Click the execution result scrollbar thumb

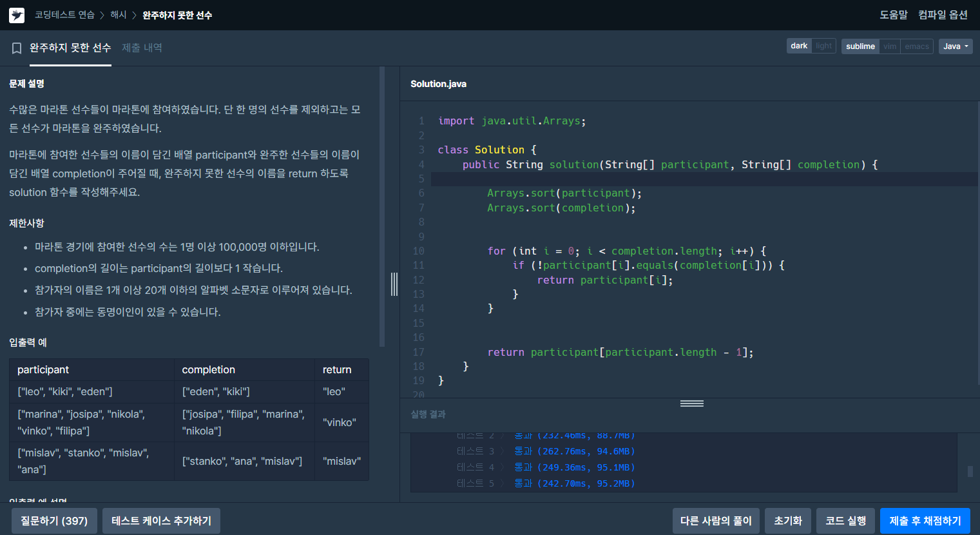click(970, 471)
